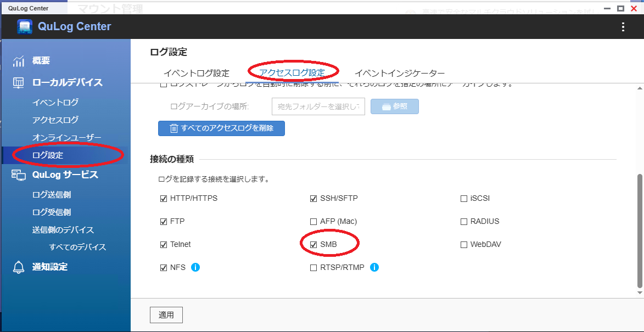Click the QuLog サービス monitor icon
The image size is (644, 332).
tap(19, 175)
